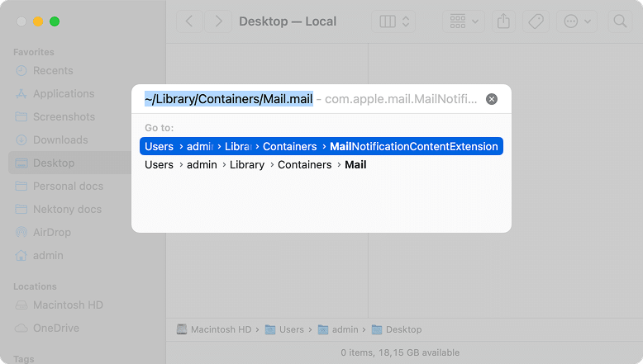
Task: Click Users in the path bar
Action: pos(292,329)
